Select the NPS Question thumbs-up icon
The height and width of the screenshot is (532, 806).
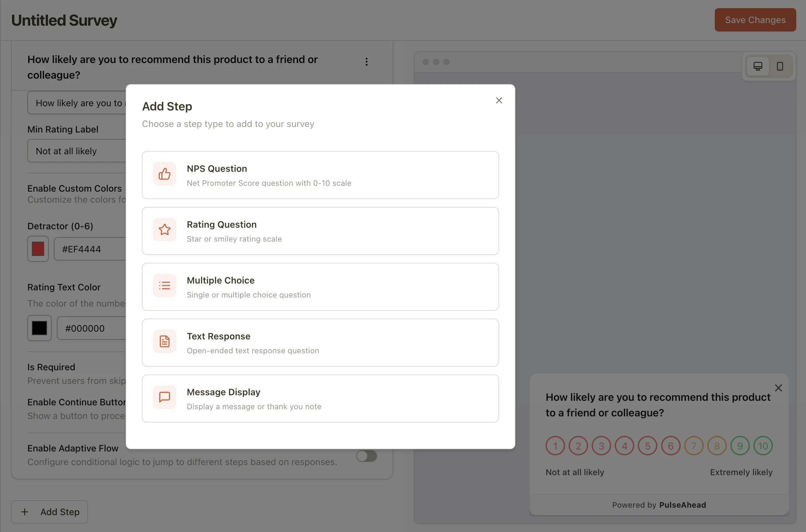click(165, 174)
